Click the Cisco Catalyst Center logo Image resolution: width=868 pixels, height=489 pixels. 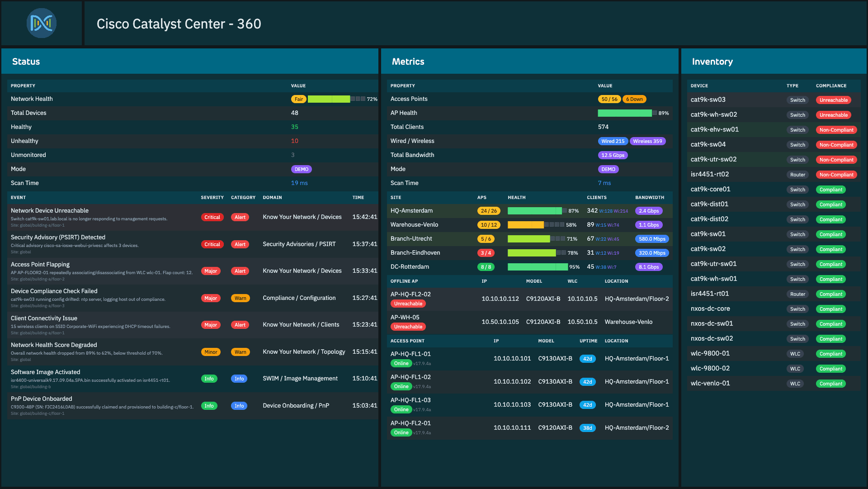click(41, 23)
